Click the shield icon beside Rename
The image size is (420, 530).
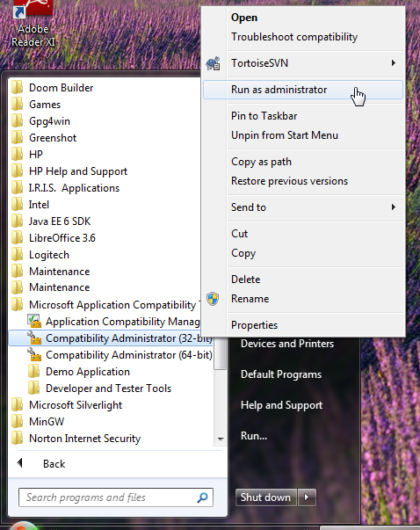tap(213, 299)
